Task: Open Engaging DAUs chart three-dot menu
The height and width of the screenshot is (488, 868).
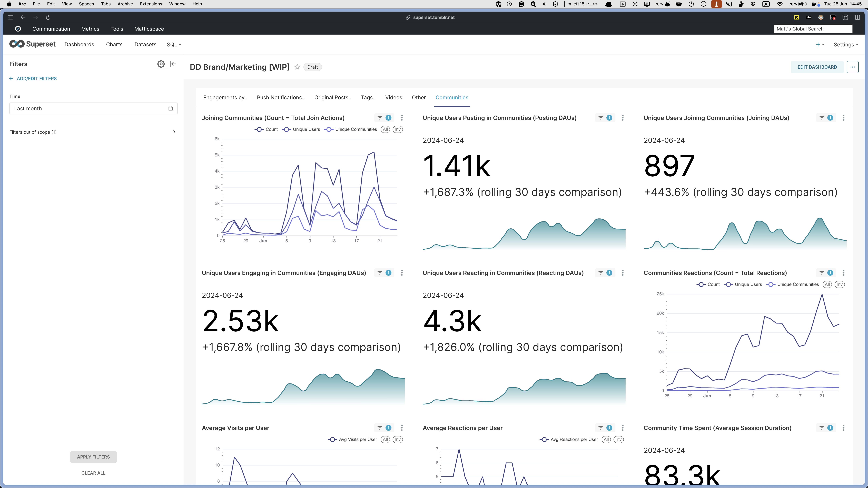Action: click(402, 273)
